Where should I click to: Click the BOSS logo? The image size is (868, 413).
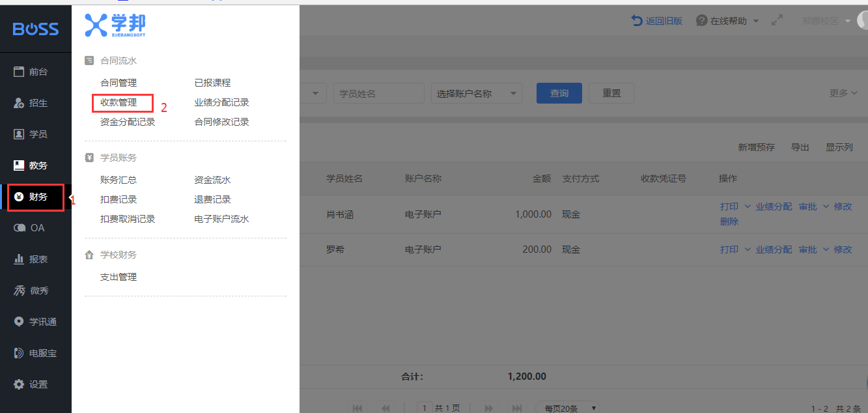tap(36, 29)
